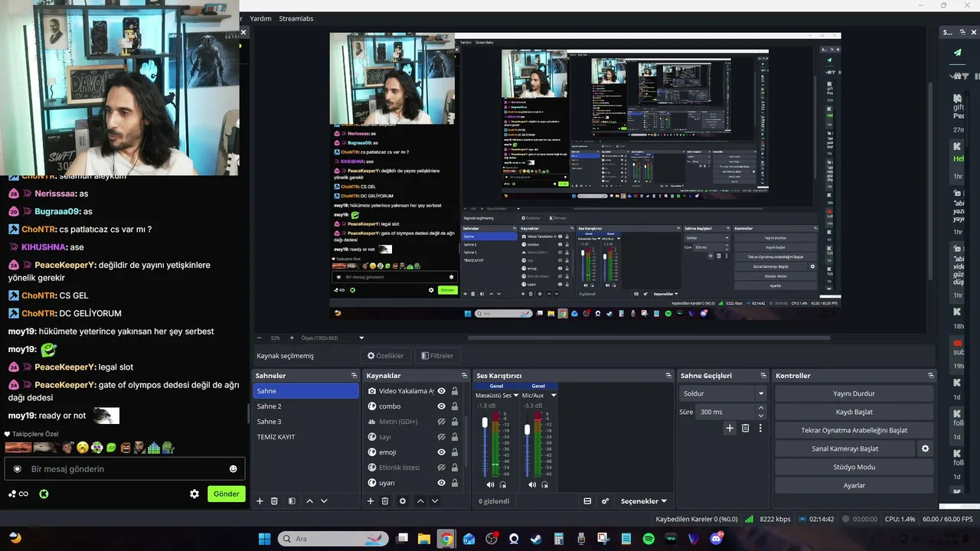This screenshot has height=551, width=980.
Task: Click the Süre 300 ms duration field
Action: (725, 412)
